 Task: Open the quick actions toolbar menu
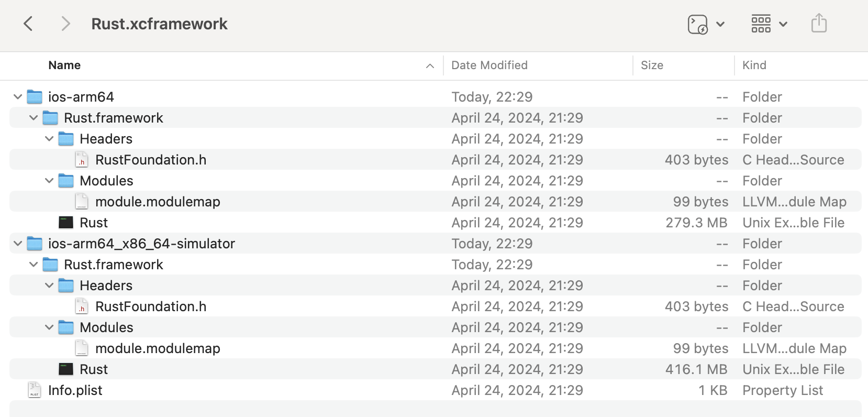[705, 24]
